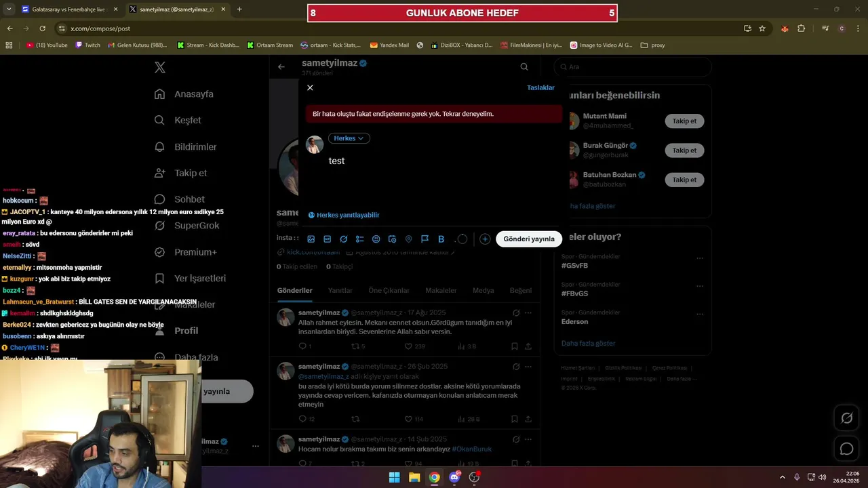Open the Ederson trending topic
The width and height of the screenshot is (868, 488).
pos(575,321)
